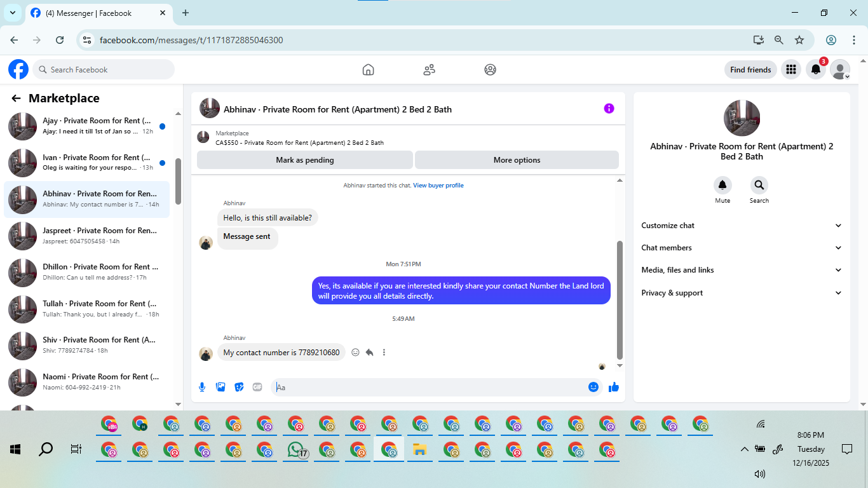Viewport: 868px width, 488px height.
Task: Open Dhillon's chat in the list
Action: [88, 272]
